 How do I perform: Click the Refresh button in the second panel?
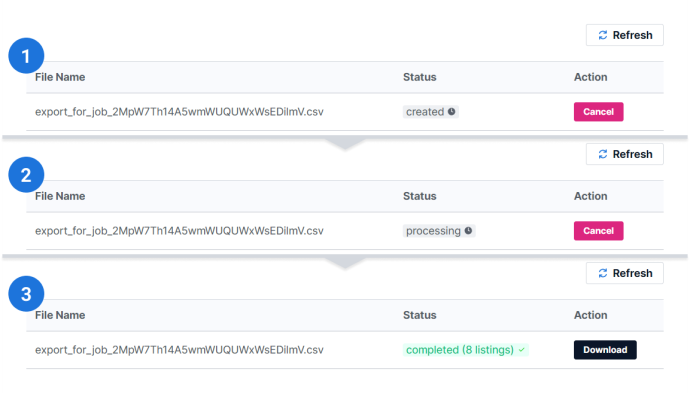pos(624,154)
